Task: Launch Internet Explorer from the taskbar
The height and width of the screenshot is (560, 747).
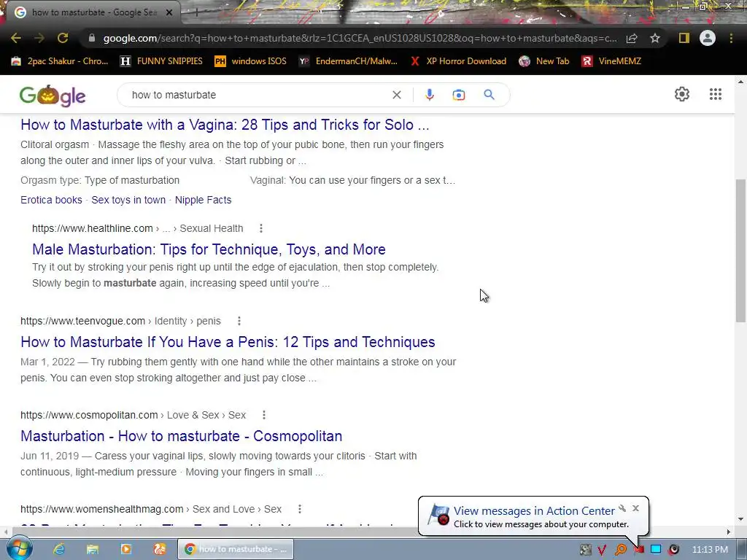Action: (x=59, y=549)
